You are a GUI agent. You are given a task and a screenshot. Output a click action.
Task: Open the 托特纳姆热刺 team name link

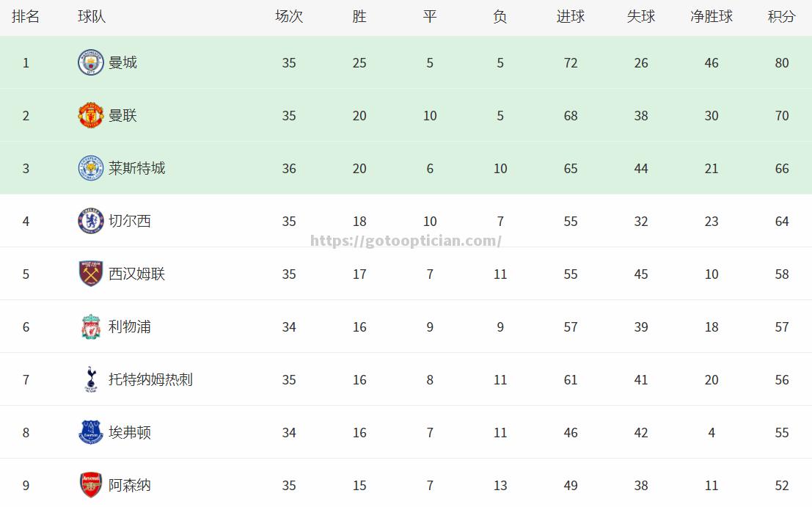click(x=150, y=379)
